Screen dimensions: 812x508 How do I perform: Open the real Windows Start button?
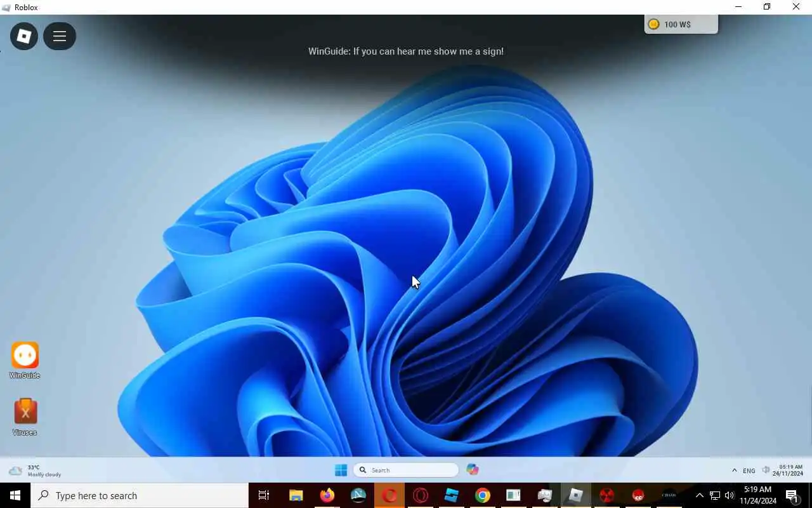15,495
